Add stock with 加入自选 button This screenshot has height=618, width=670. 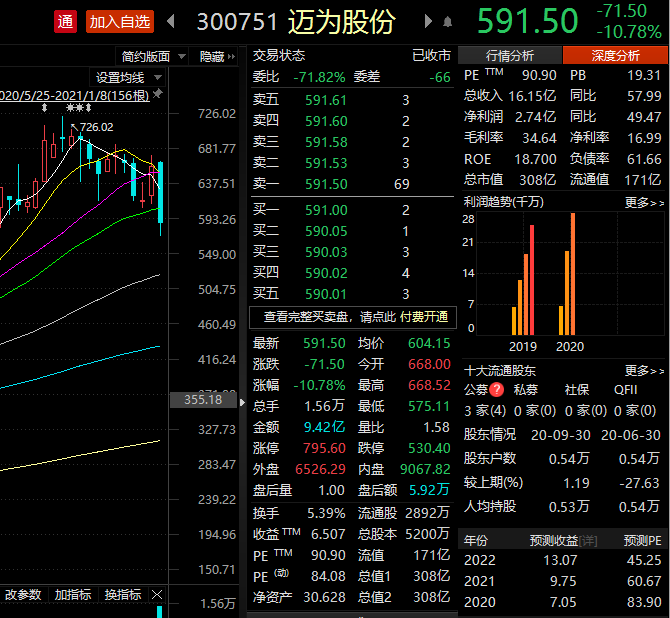[x=120, y=21]
